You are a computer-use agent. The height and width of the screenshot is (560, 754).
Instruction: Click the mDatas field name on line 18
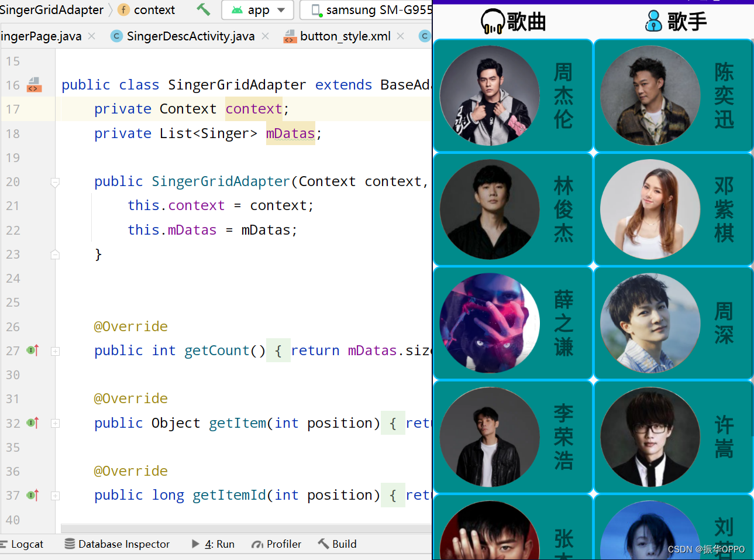click(x=291, y=133)
